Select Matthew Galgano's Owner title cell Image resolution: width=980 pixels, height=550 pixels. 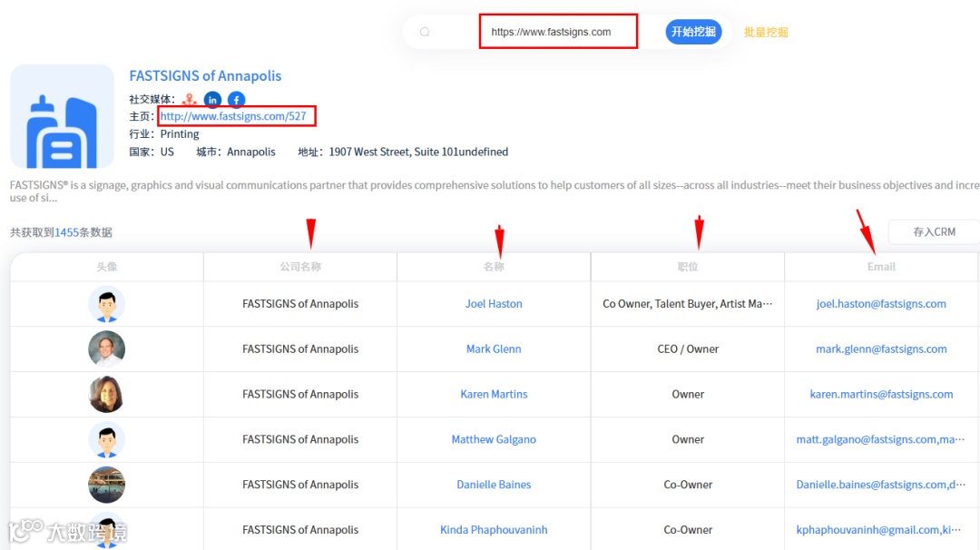coord(688,439)
